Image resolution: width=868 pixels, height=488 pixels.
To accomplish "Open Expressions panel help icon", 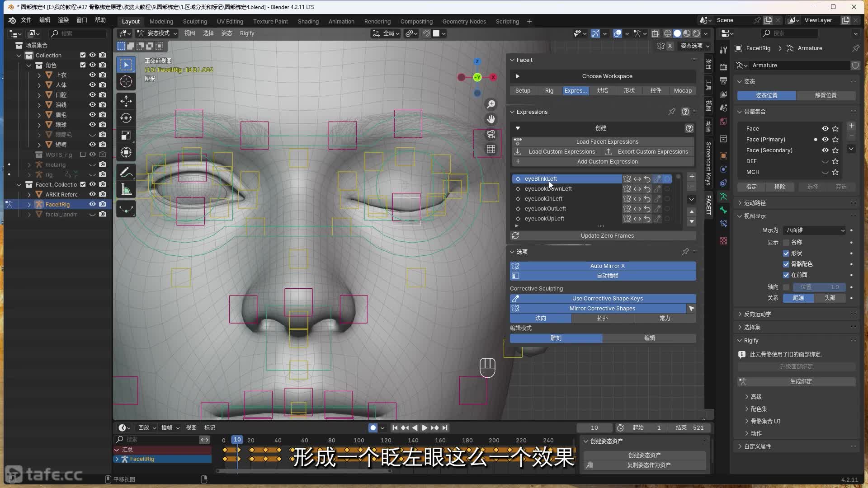I will coord(685,112).
